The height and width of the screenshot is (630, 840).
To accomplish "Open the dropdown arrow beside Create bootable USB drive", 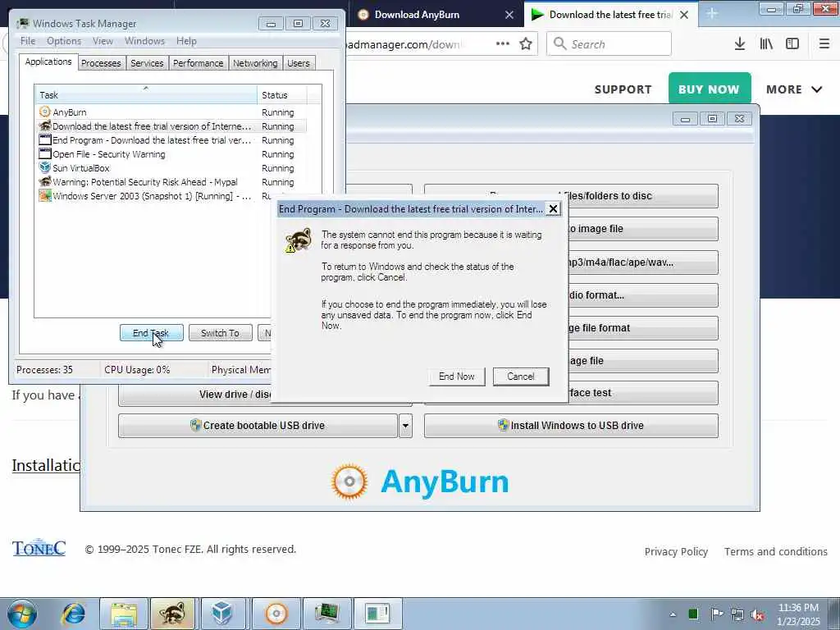I will 405,426.
